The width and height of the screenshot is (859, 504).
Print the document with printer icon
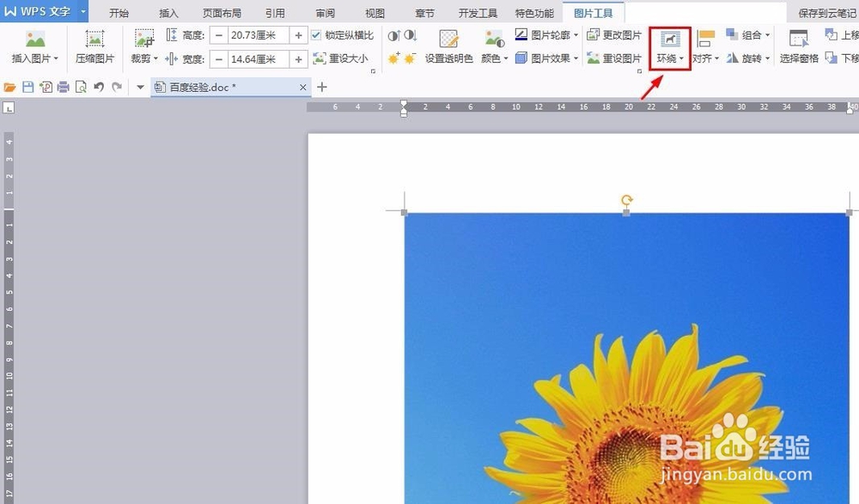pyautogui.click(x=64, y=87)
